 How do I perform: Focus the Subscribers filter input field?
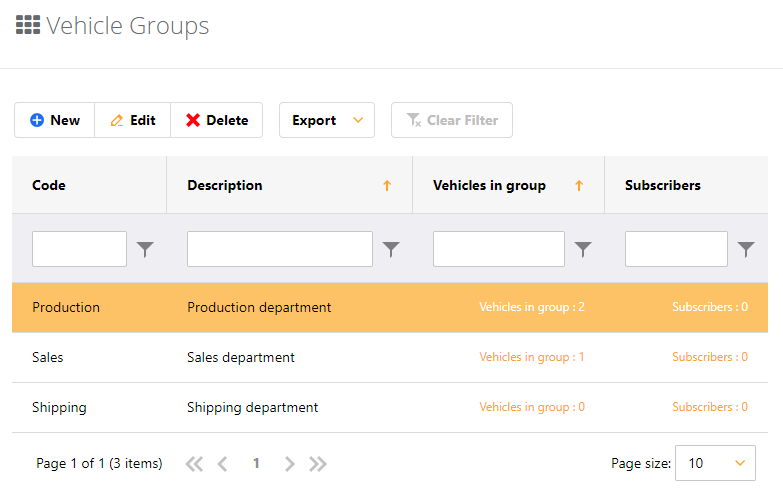tap(676, 249)
